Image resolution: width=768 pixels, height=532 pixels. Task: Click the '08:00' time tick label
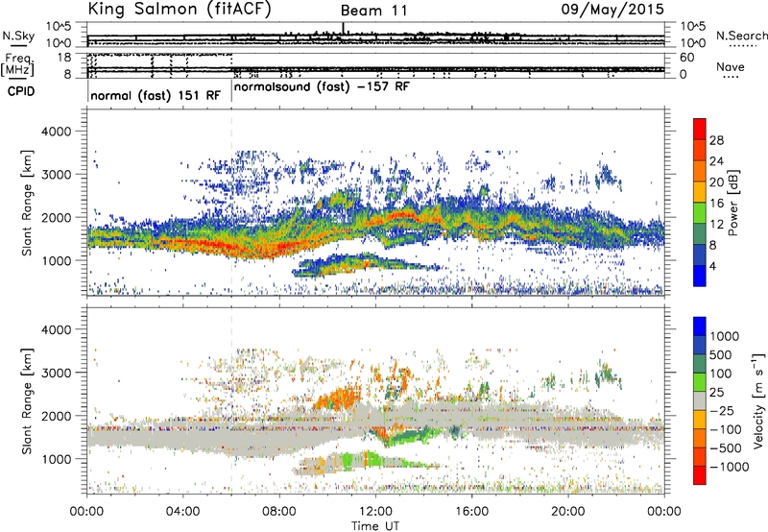[279, 512]
